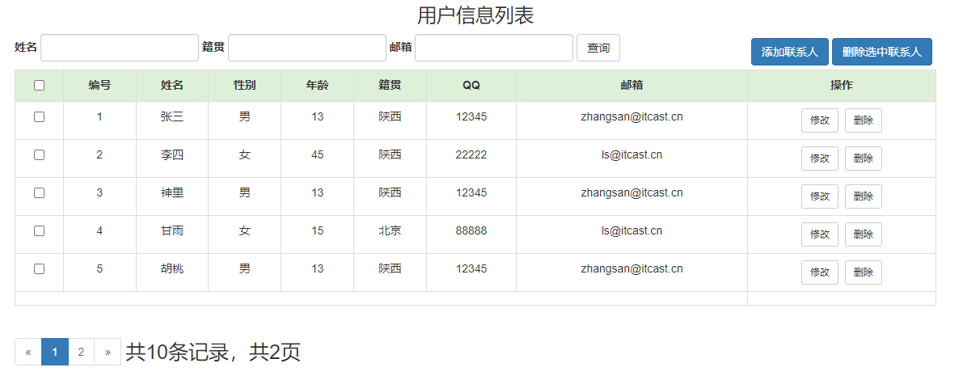Click the 邮箱 search input field
980x376 pixels.
494,48
